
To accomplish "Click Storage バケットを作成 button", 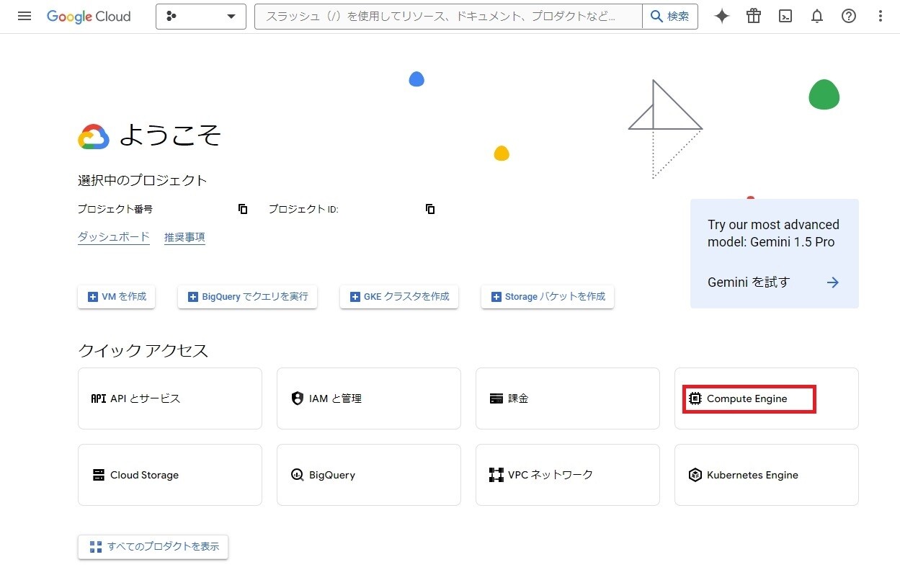I will [x=548, y=297].
